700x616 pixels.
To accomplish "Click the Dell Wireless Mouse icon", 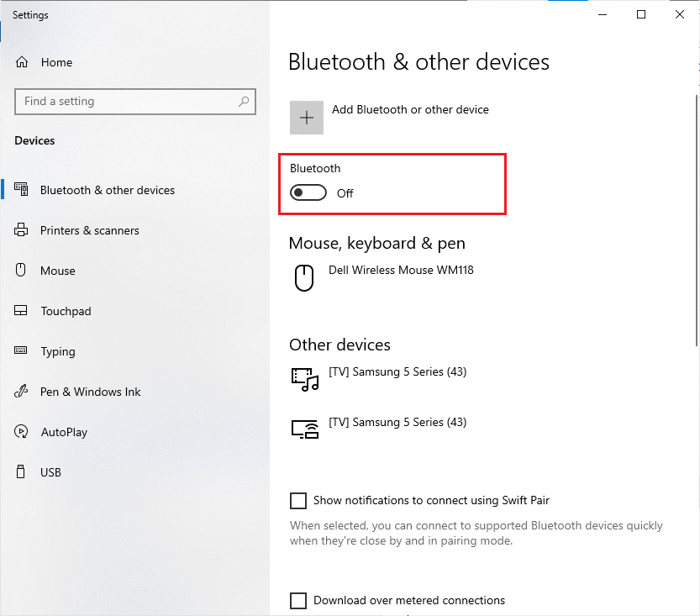I will point(304,278).
